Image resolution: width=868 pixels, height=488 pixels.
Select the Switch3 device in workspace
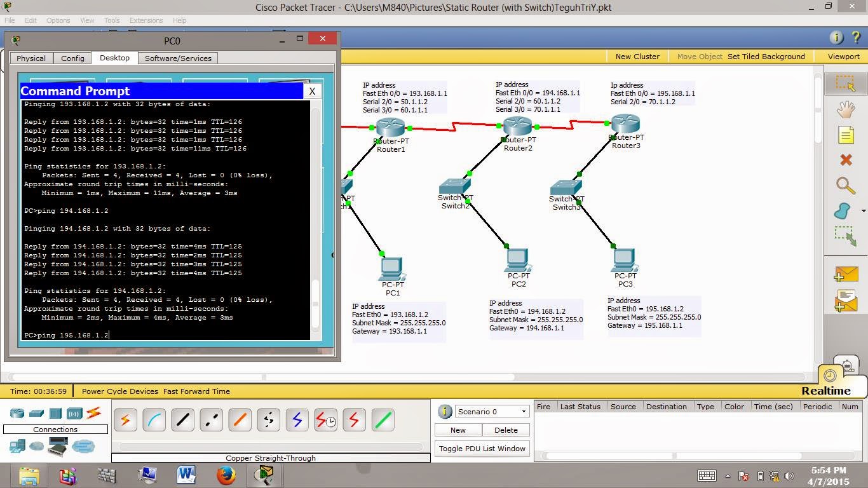click(x=566, y=187)
